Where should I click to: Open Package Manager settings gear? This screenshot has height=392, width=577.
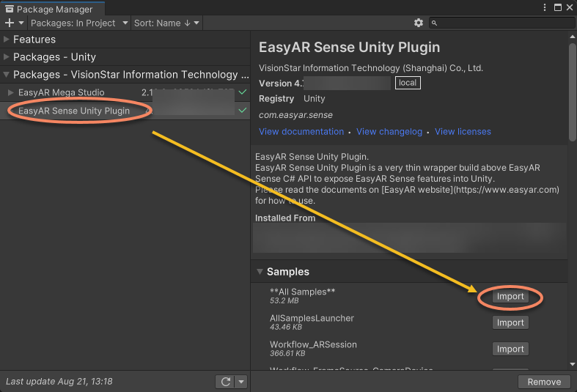[x=419, y=23]
